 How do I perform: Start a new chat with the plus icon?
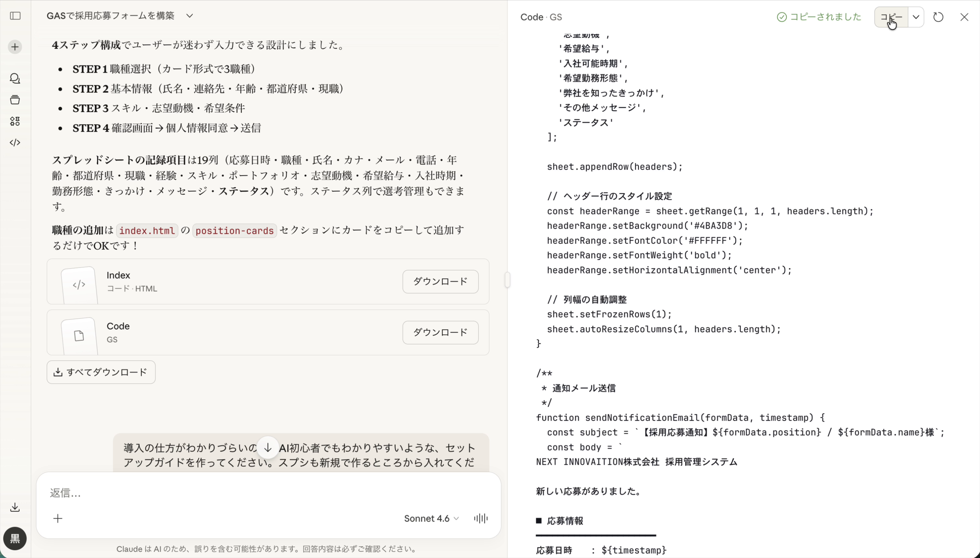pos(15,47)
